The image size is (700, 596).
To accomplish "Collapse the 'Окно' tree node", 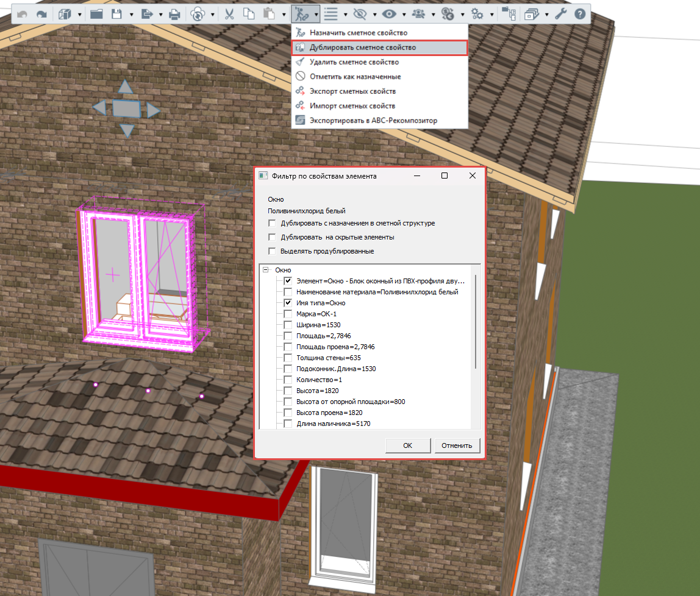I will coord(266,270).
